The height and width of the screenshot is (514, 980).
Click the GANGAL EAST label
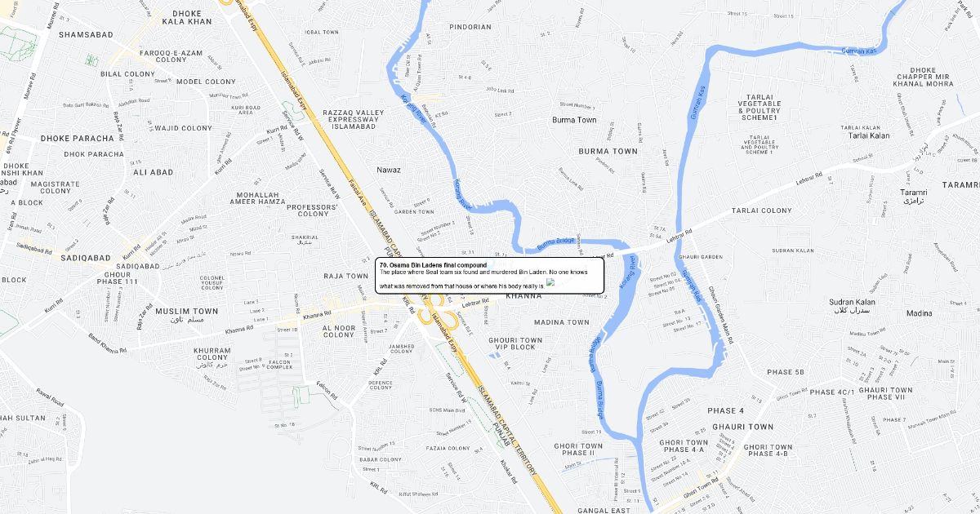pyautogui.click(x=604, y=510)
